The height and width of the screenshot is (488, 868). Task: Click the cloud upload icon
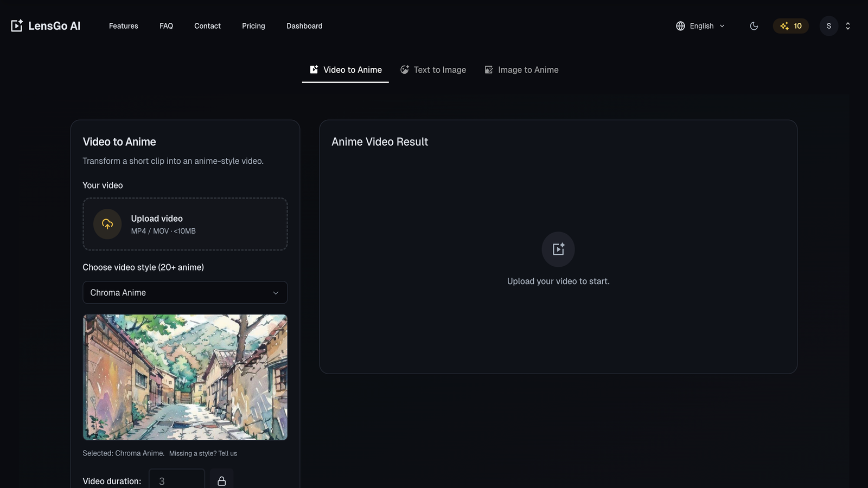click(x=107, y=224)
